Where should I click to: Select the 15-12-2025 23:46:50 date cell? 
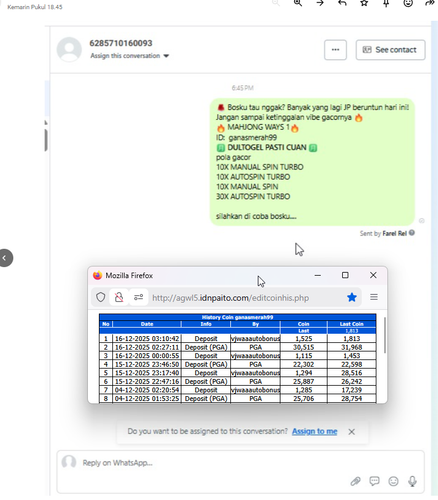(147, 364)
